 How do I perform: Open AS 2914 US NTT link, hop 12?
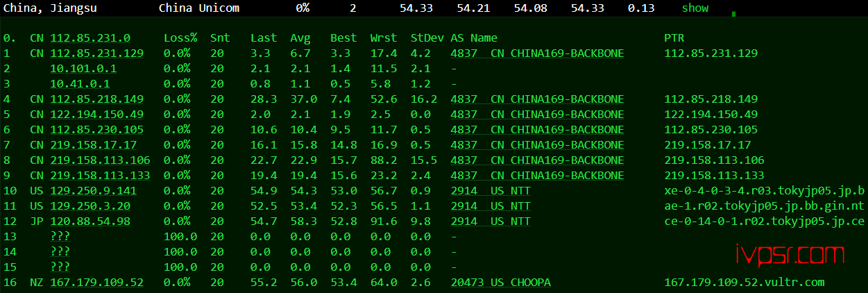[491, 221]
